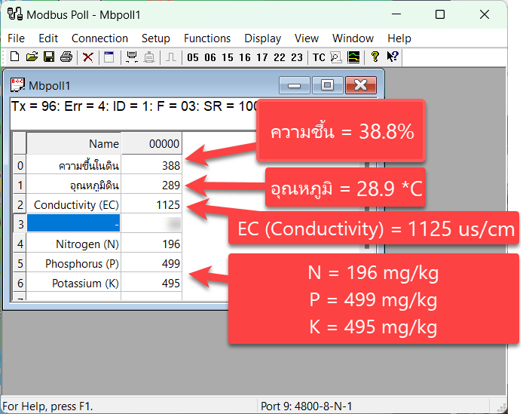Click the yellow question mark Help icon

click(375, 57)
